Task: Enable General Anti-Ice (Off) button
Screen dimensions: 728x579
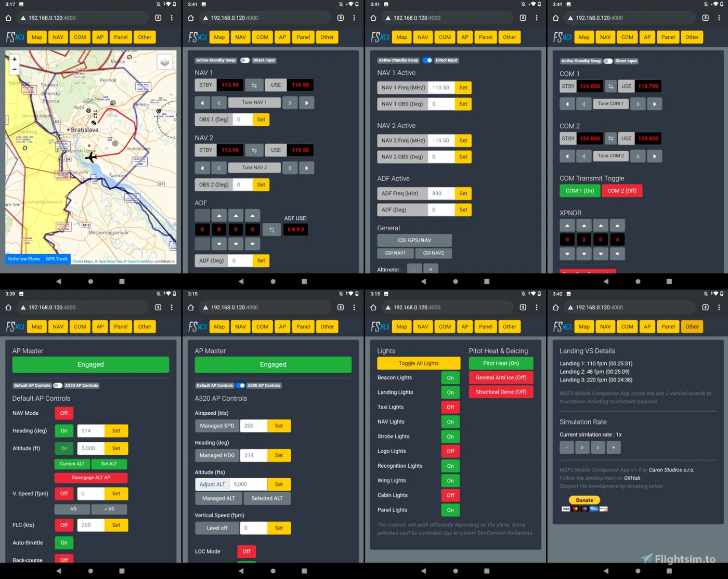Action: [501, 378]
